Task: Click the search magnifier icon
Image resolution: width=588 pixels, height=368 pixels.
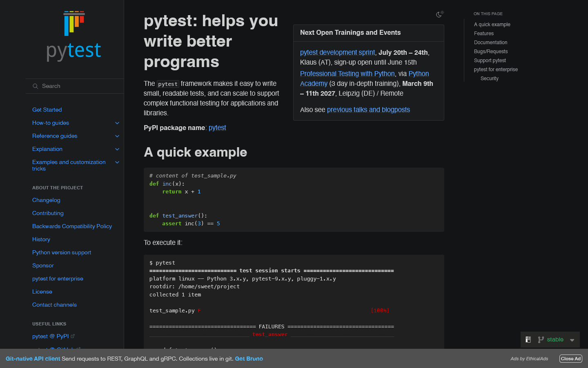Action: [x=36, y=86]
